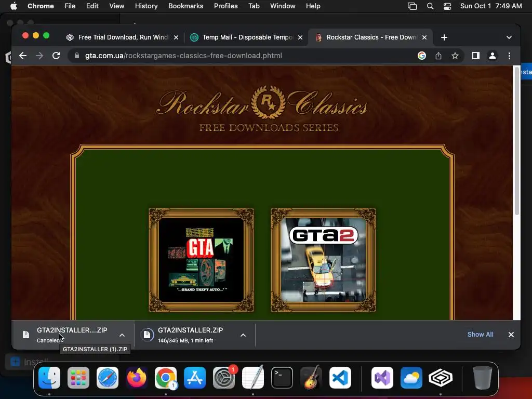Open a new tab with the plus button
Viewport: 532px width, 399px height.
[x=444, y=37]
